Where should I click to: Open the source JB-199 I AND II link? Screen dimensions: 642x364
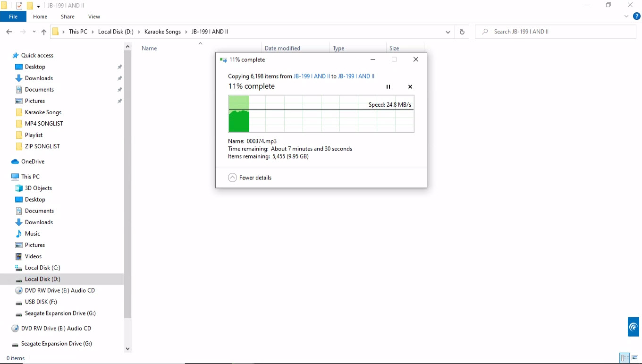312,76
